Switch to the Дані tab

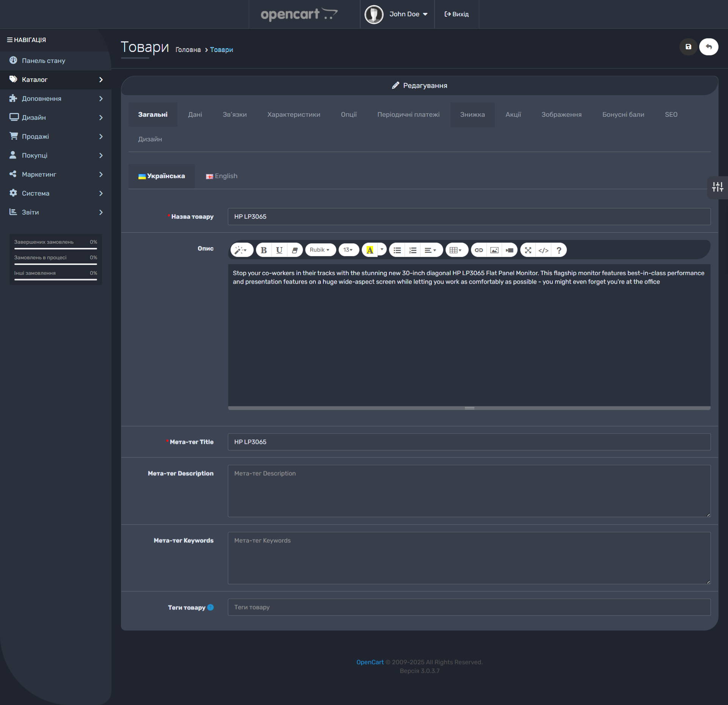(x=195, y=114)
